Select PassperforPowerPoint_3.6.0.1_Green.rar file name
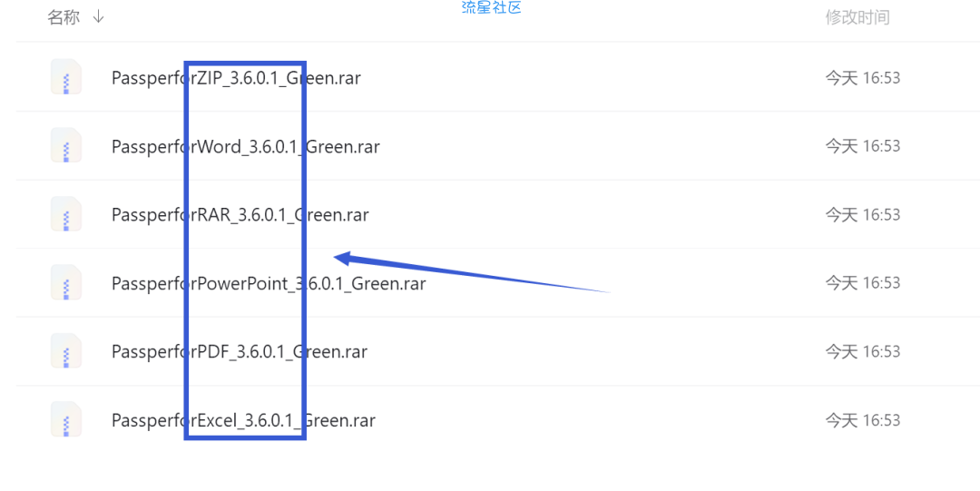The image size is (980, 491). pos(269,283)
